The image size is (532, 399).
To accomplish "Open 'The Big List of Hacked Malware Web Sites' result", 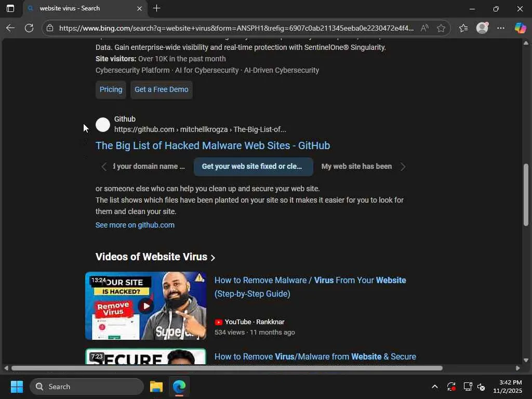I will [212, 145].
